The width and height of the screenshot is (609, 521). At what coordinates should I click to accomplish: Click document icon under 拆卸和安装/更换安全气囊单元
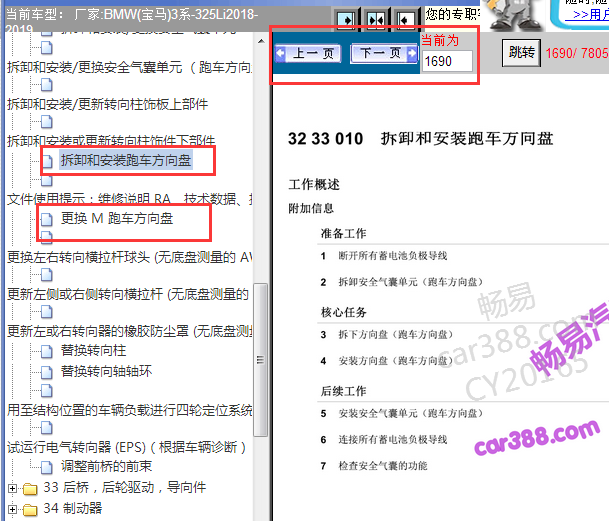pos(47,85)
